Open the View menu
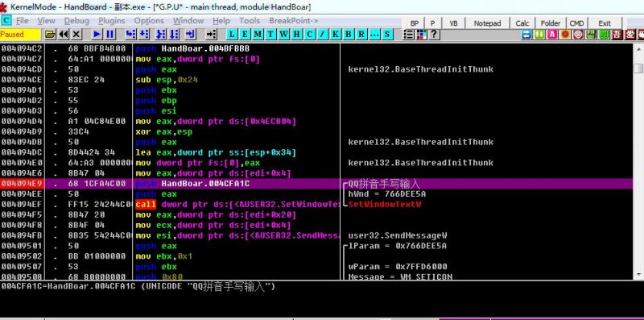This screenshot has width=644, height=320. (x=46, y=21)
